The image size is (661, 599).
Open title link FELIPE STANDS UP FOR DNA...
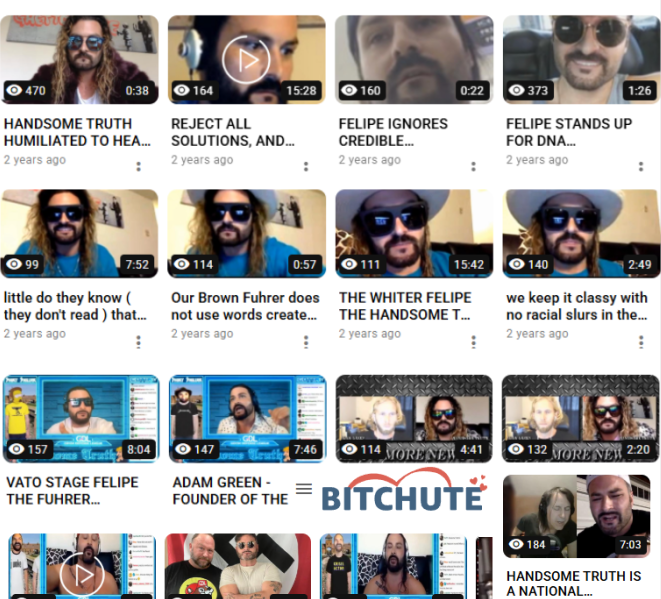click(569, 132)
